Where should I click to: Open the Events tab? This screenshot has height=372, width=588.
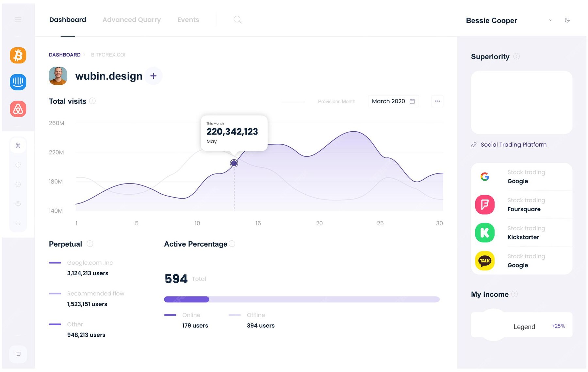188,20
